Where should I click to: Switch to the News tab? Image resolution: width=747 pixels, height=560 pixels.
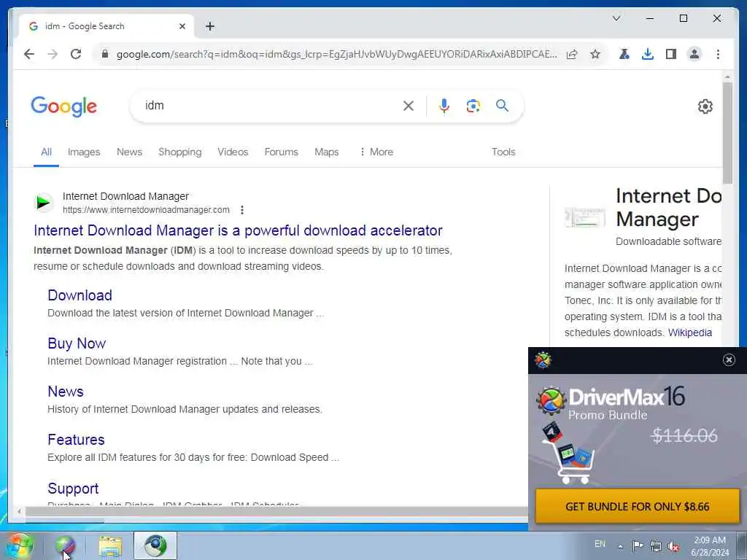[129, 152]
